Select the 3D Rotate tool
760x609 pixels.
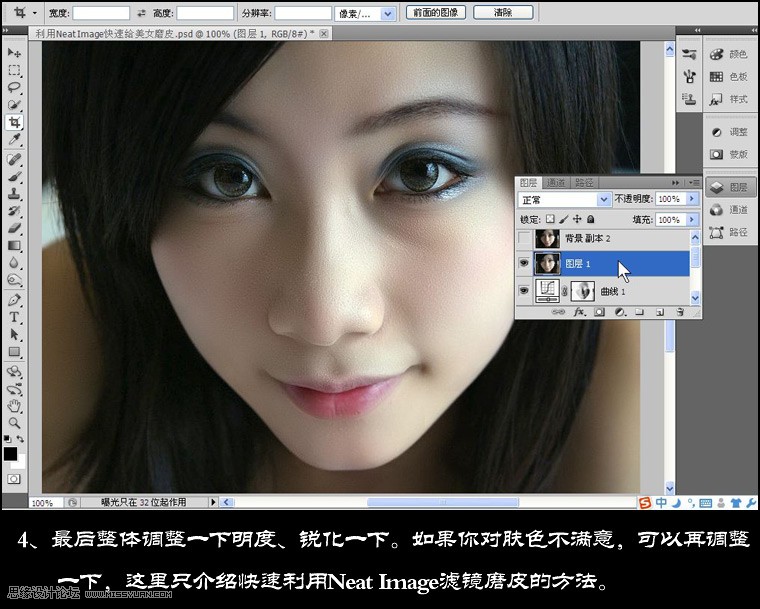14,372
